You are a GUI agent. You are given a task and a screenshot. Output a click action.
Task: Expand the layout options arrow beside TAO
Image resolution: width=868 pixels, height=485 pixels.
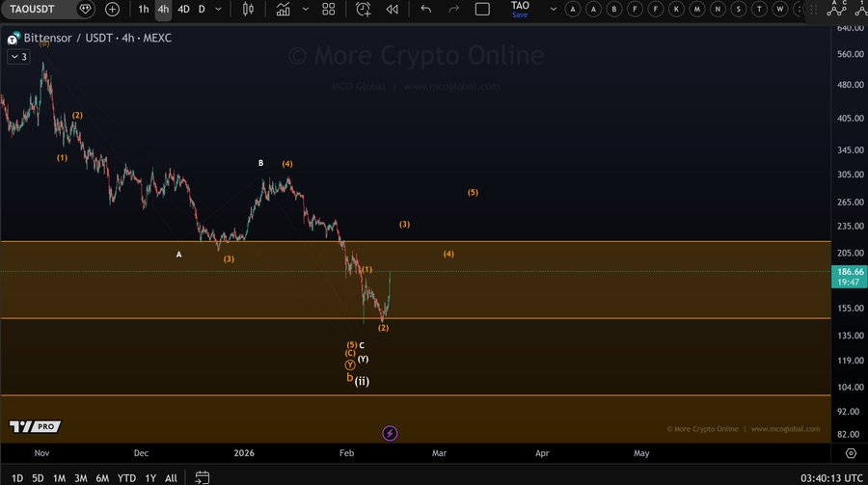tap(552, 10)
